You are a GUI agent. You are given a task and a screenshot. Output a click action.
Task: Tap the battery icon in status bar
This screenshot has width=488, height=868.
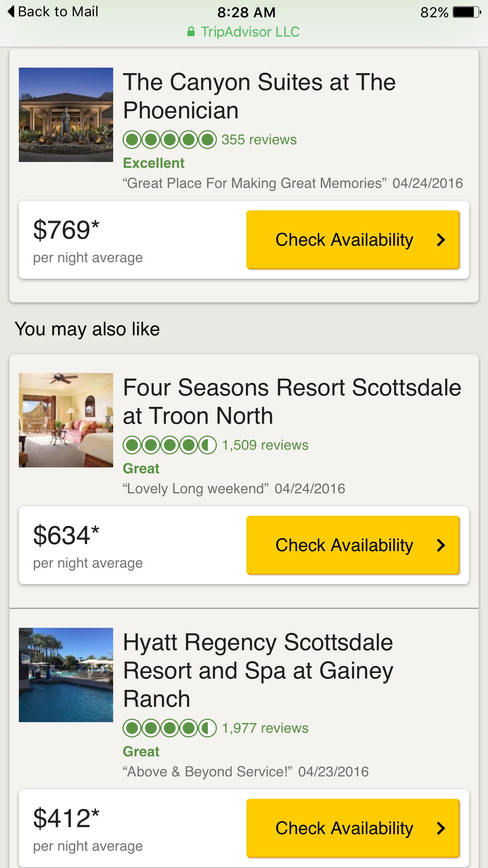point(466,13)
